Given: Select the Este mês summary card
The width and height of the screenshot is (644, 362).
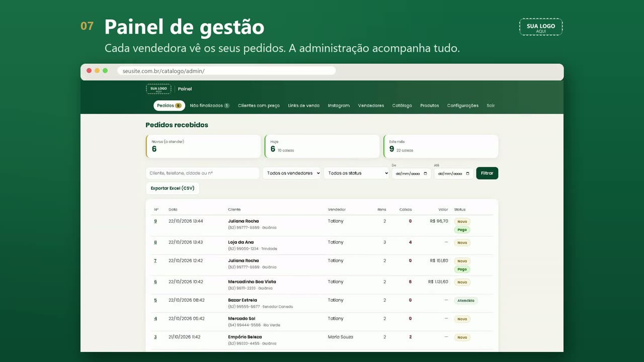Looking at the screenshot, I should [441, 146].
